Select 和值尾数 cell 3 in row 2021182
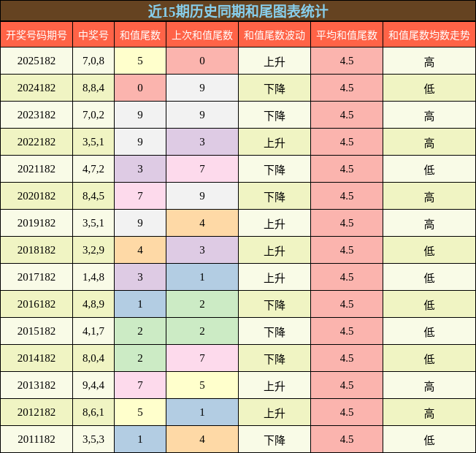 tap(140, 169)
